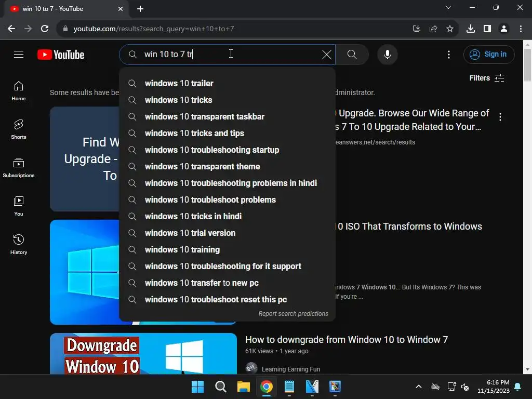Screen dimensions: 532x399
Task: Open Shorts in the sidebar
Action: [x=19, y=129]
